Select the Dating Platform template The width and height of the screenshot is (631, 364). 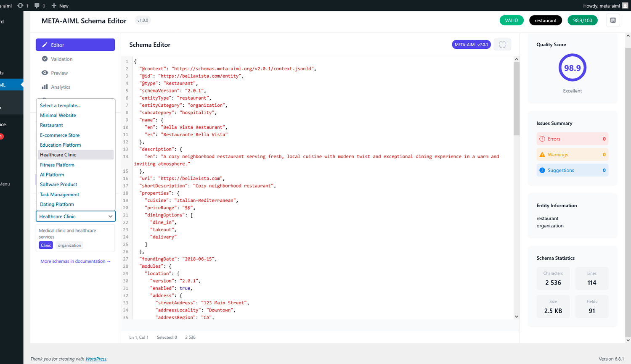pyautogui.click(x=76, y=204)
